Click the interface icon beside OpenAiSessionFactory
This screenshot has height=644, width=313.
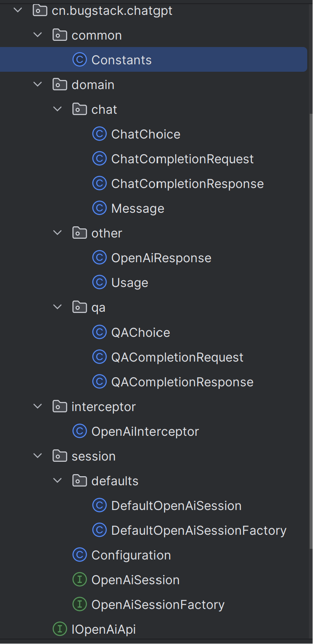(79, 604)
